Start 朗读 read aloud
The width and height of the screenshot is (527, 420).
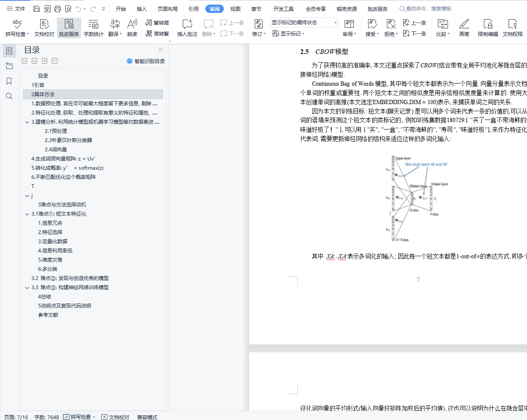[132, 28]
